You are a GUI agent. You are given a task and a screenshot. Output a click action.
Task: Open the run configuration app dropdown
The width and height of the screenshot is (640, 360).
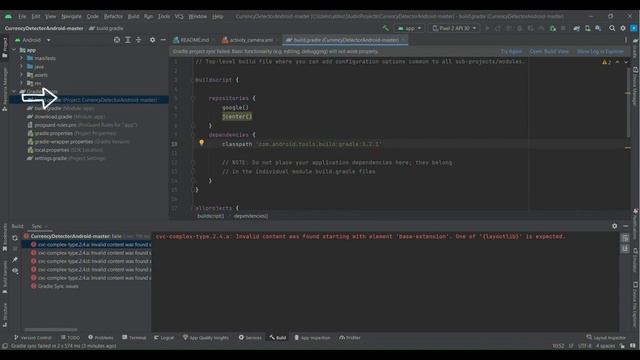click(409, 28)
